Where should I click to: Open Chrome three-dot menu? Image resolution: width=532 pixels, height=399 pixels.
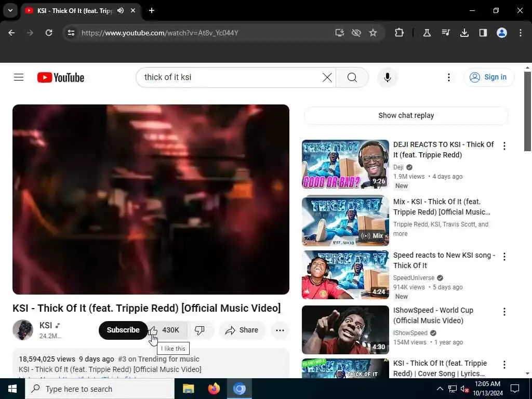pos(521,33)
